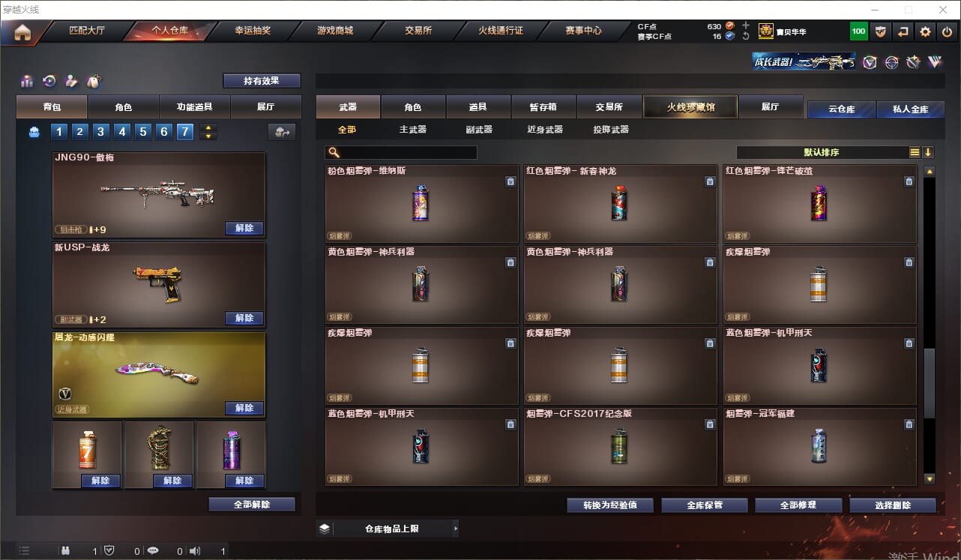Open the 默认排序 sort dropdown
961x560 pixels.
click(x=822, y=152)
